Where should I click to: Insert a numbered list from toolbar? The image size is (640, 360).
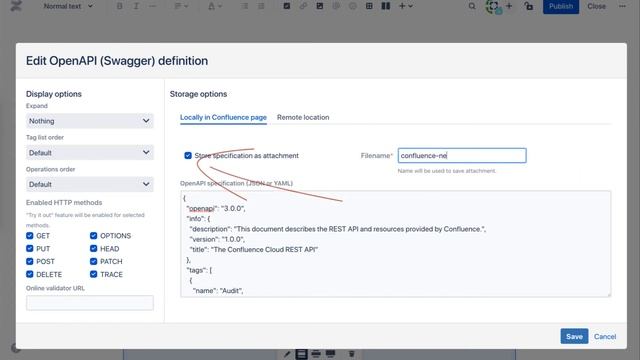261,6
